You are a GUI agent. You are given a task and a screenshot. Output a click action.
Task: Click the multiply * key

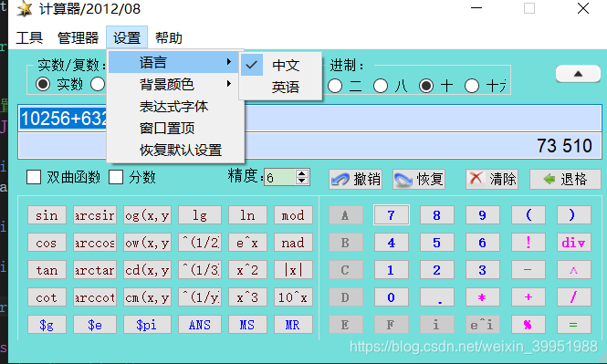click(482, 297)
